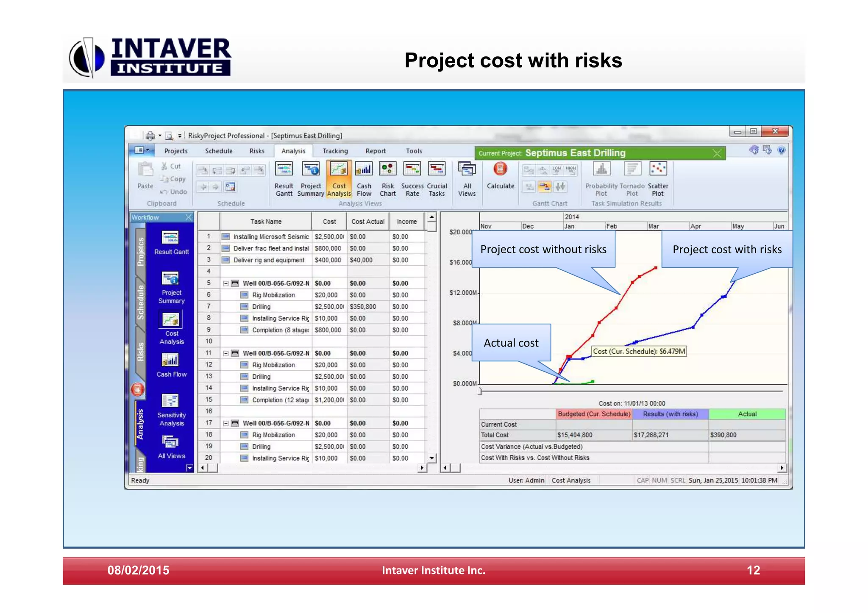Collapse the Well group on row 5
This screenshot has width=868, height=613.
pyautogui.click(x=226, y=283)
